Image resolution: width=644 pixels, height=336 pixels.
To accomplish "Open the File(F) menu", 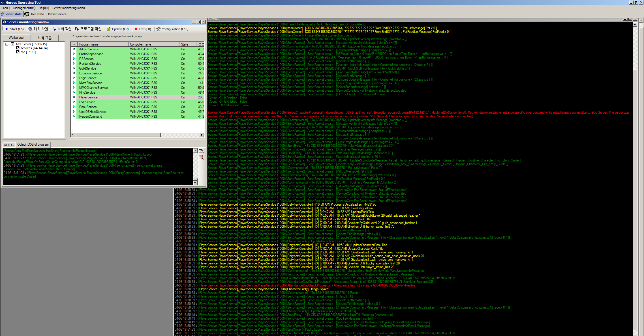I will [x=6, y=8].
